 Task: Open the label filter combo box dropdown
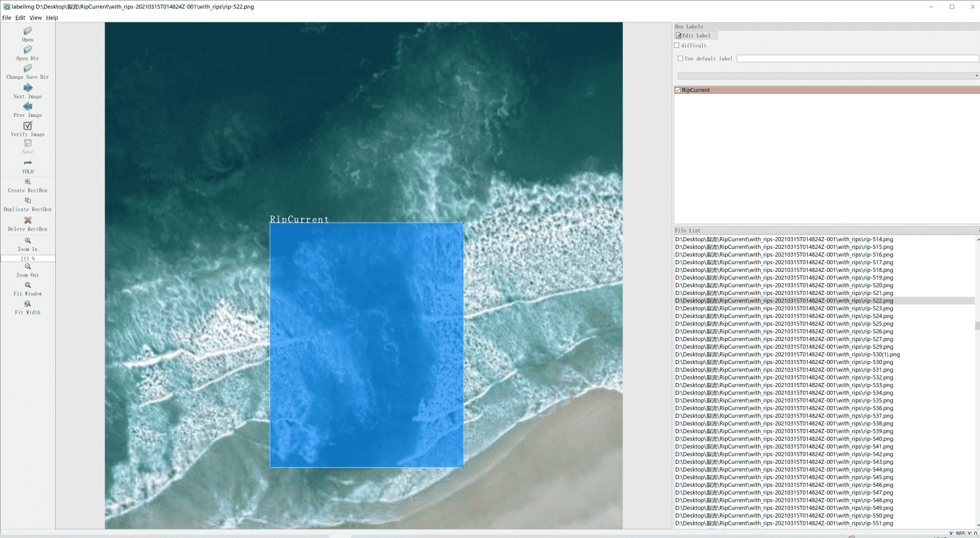tap(828, 76)
